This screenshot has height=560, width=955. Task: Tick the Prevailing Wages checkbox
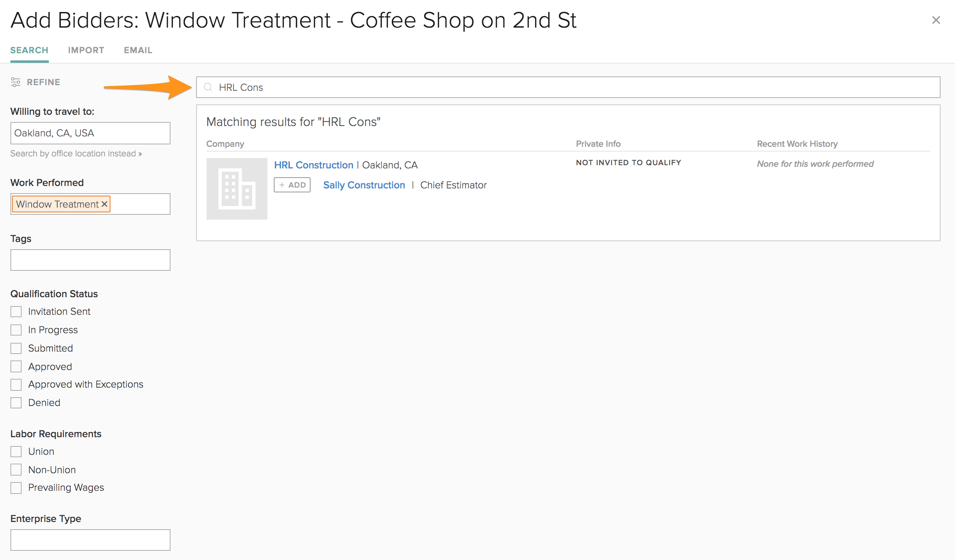point(16,488)
